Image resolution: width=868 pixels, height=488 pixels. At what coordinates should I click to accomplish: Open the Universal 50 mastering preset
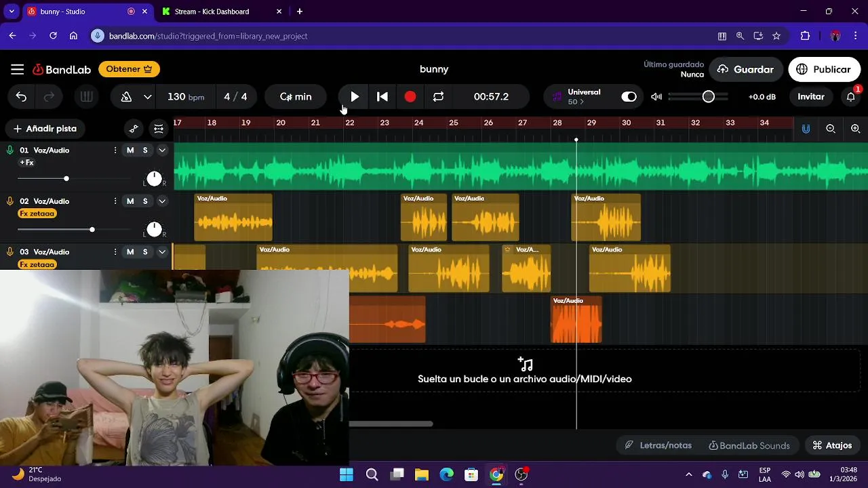pyautogui.click(x=576, y=97)
